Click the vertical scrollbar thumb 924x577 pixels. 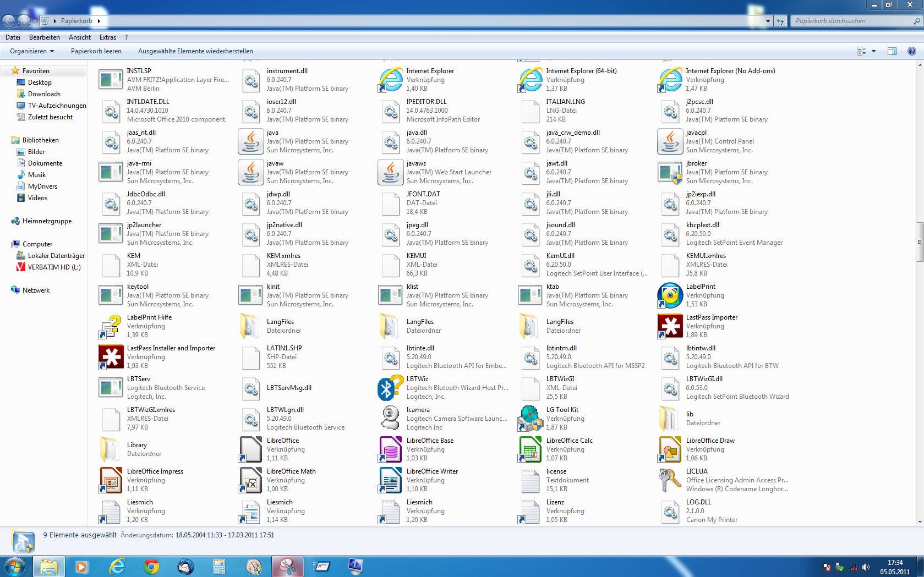click(x=920, y=242)
